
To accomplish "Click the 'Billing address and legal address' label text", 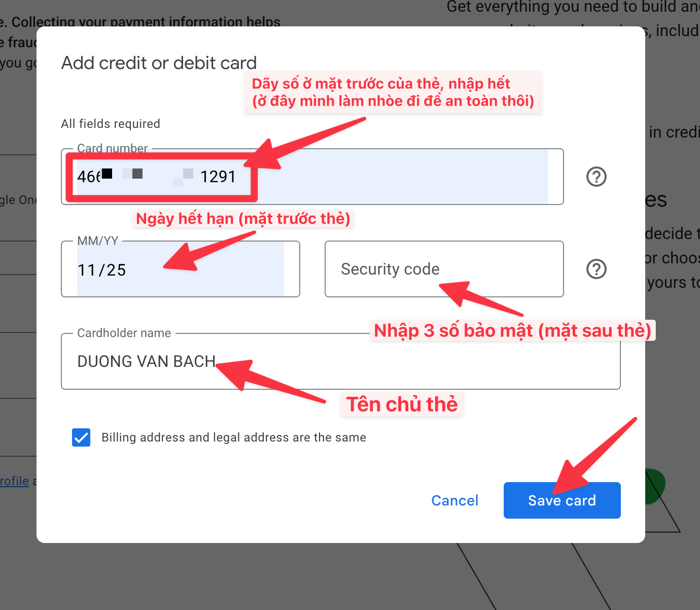I will 234,437.
